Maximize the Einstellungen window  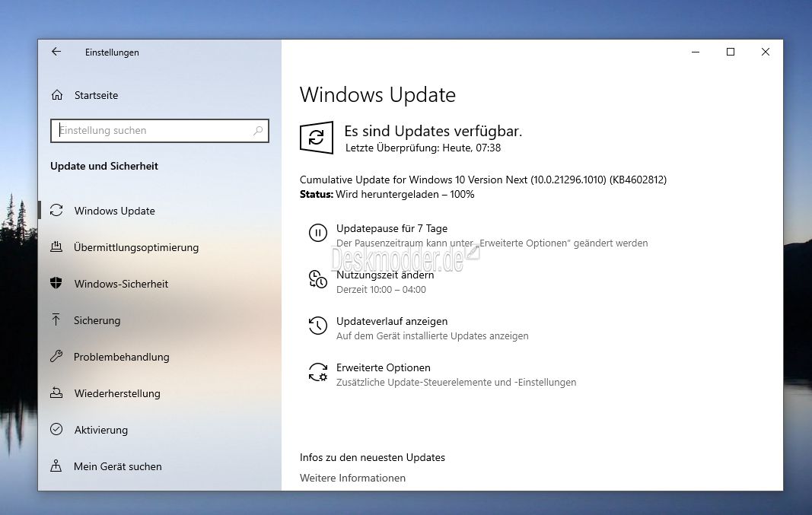tap(731, 52)
